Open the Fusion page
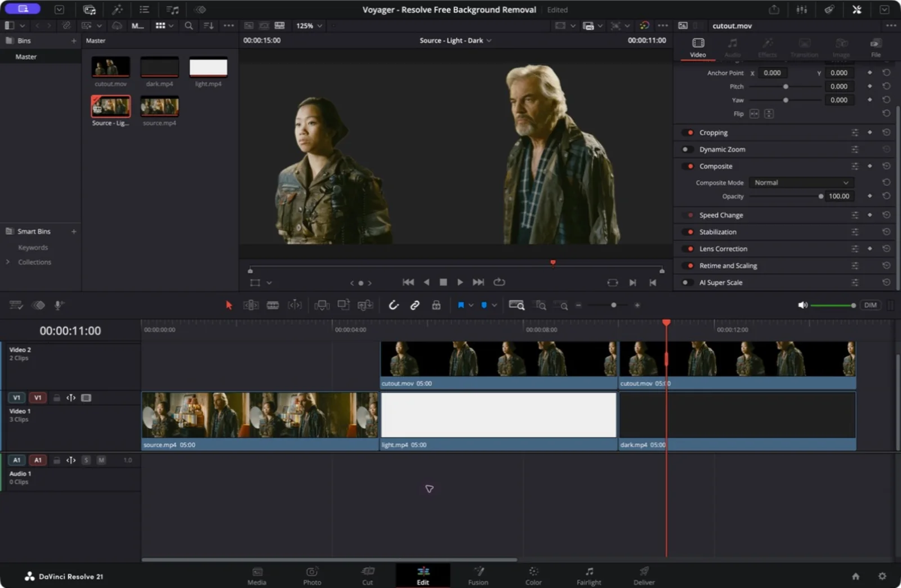This screenshot has width=901, height=588. tap(478, 576)
